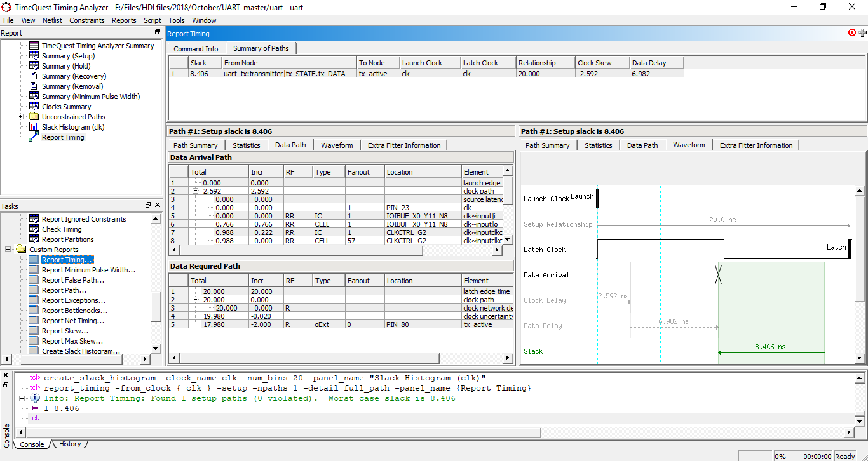
Task: Sort by Data Delay column header
Action: [657, 63]
